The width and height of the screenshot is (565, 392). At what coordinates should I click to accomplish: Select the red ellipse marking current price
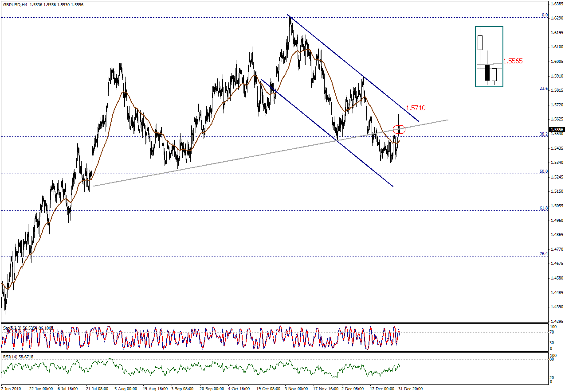click(x=399, y=130)
